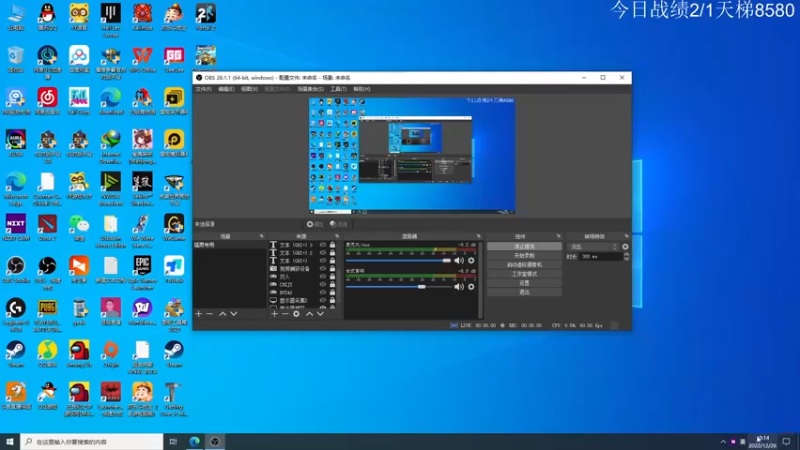800x450 pixels.
Task: Toggle visibility eye of 显示器采集2 source
Action: tap(322, 301)
